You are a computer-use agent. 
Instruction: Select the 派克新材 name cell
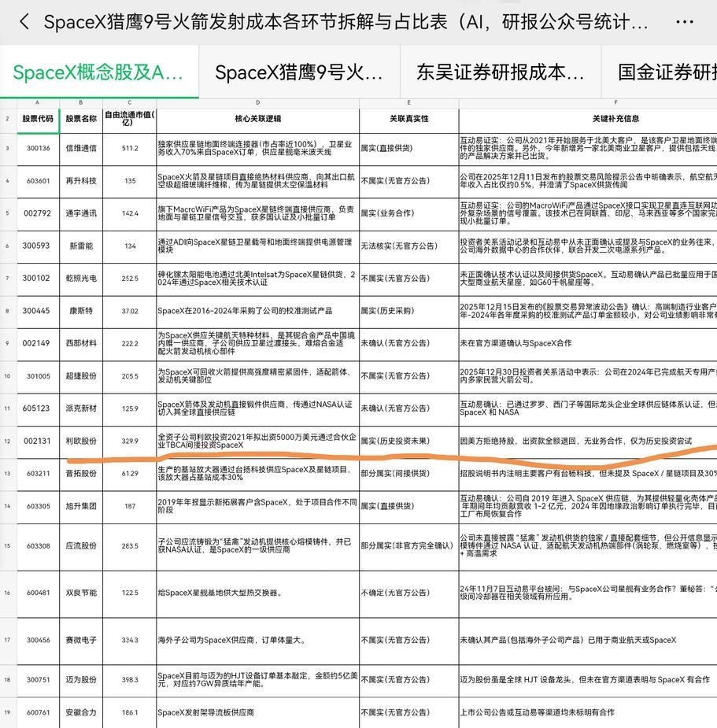tap(81, 408)
